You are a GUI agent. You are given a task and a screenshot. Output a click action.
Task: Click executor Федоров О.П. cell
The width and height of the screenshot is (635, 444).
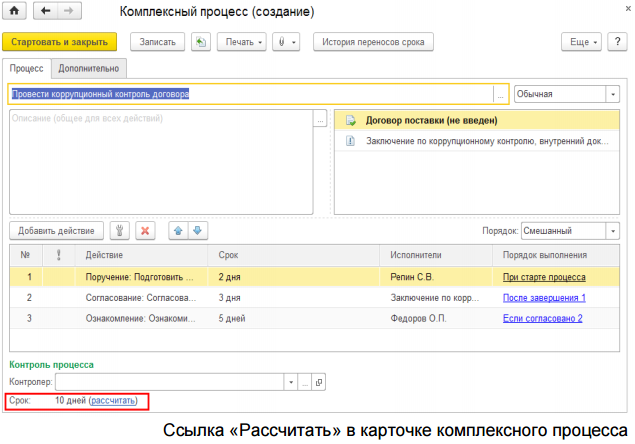436,318
